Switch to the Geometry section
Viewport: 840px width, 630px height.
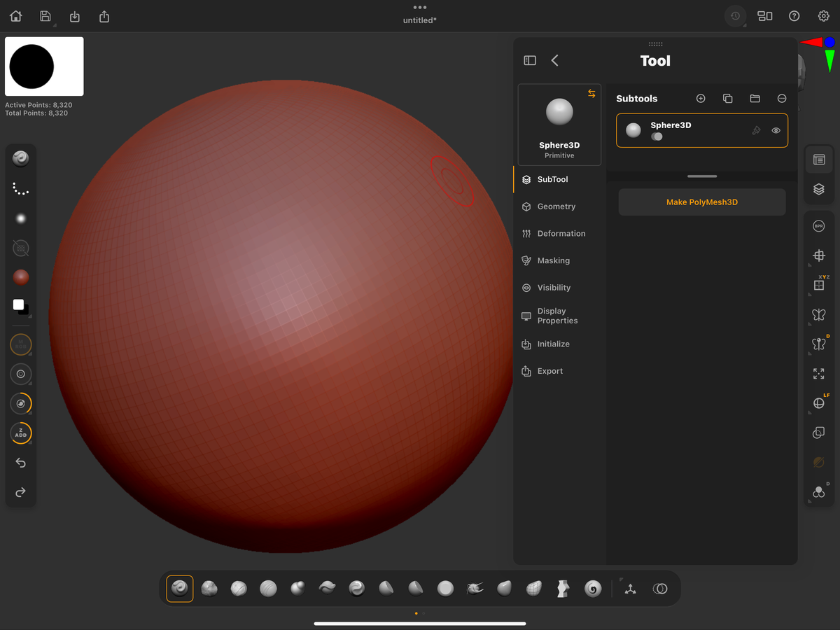(556, 206)
